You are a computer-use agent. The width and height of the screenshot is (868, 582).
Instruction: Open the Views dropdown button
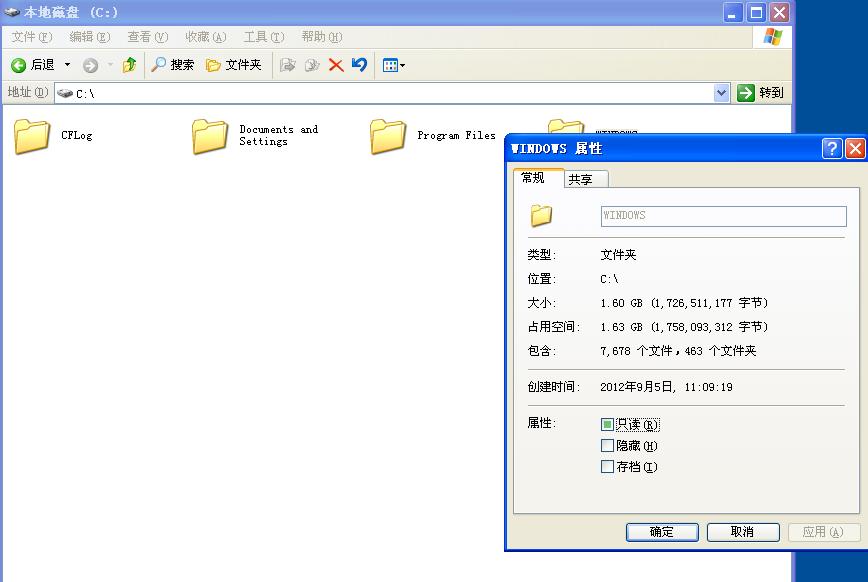[x=394, y=65]
